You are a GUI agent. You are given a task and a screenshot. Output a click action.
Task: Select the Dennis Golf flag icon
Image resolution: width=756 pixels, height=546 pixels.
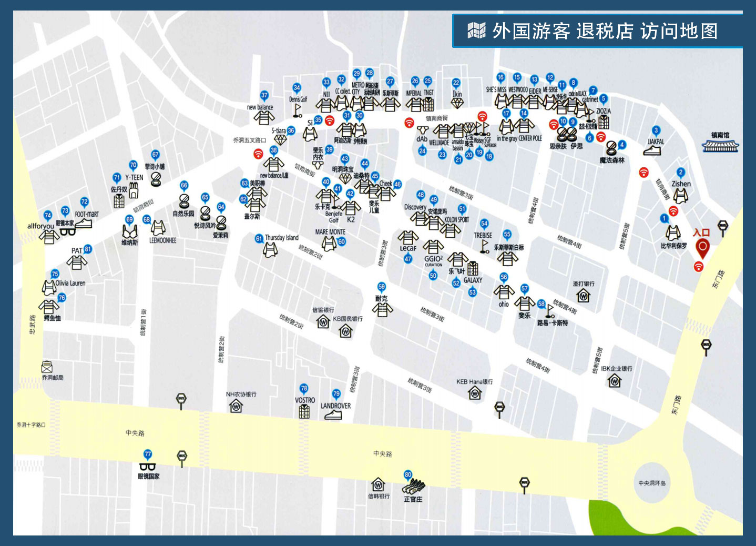point(298,110)
